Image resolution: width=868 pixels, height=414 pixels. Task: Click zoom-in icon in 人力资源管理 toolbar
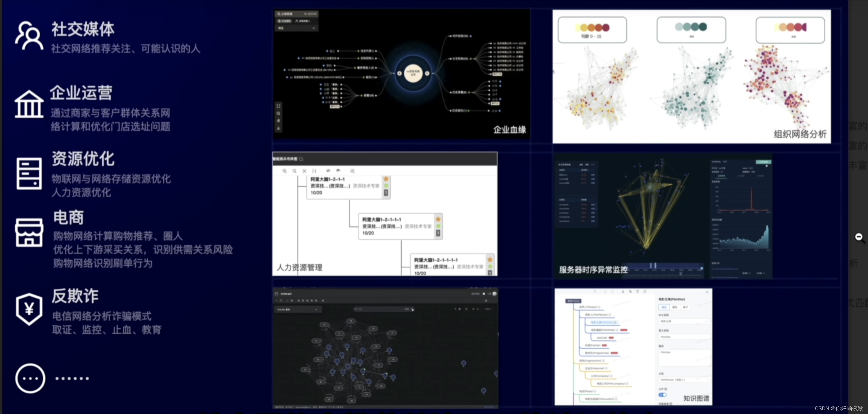click(x=284, y=171)
